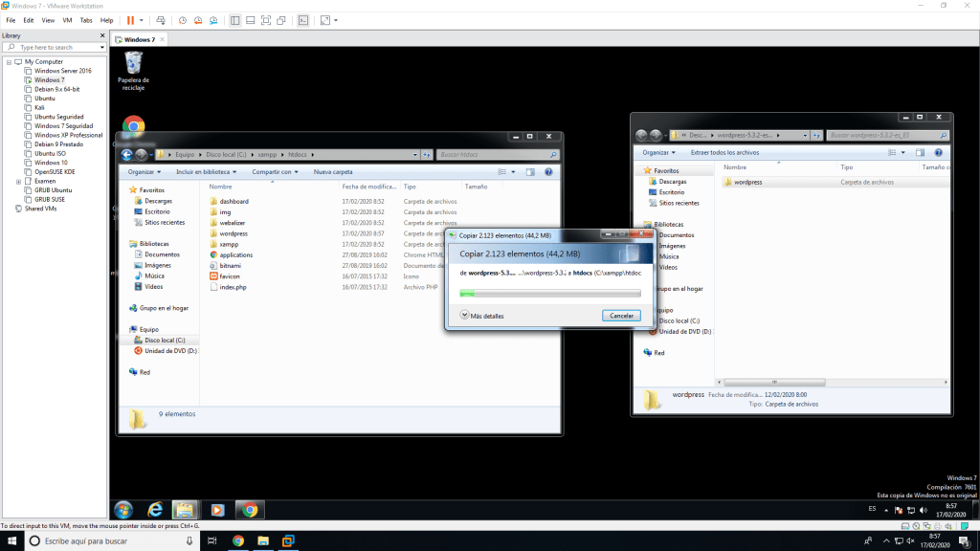
Task: Expand the Examen folder in Library tree
Action: point(18,181)
